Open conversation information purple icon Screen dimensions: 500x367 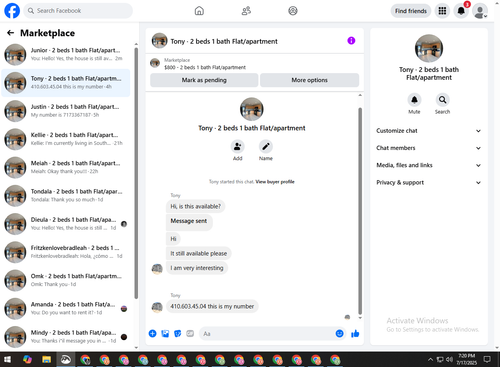point(351,41)
